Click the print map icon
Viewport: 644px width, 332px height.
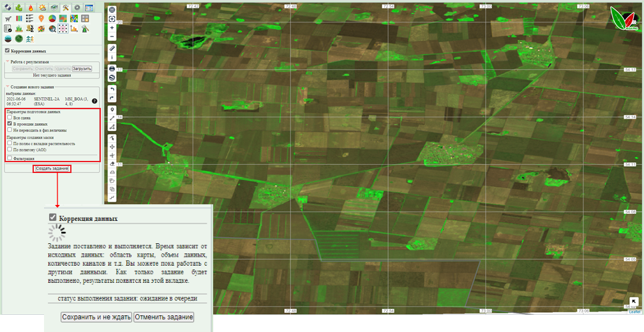pyautogui.click(x=112, y=68)
